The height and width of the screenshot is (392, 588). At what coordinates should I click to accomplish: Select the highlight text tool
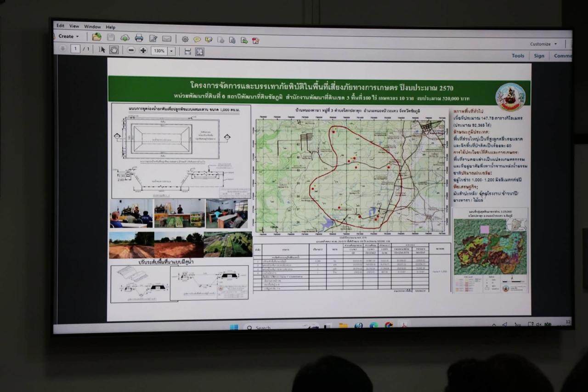coord(209,40)
